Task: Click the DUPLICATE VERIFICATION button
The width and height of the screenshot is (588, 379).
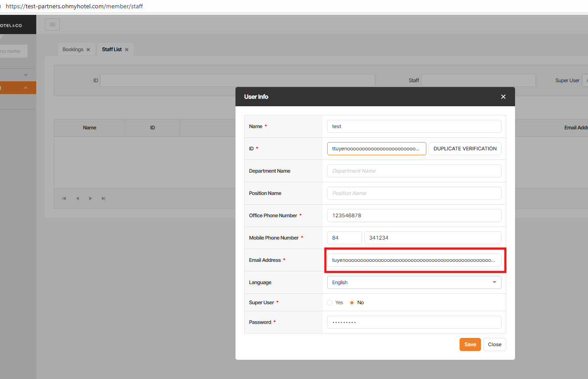Action: coord(465,149)
